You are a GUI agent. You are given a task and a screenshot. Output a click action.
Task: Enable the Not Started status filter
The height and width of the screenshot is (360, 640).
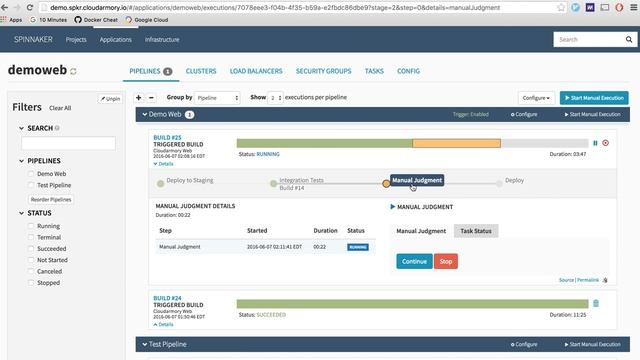tap(31, 260)
